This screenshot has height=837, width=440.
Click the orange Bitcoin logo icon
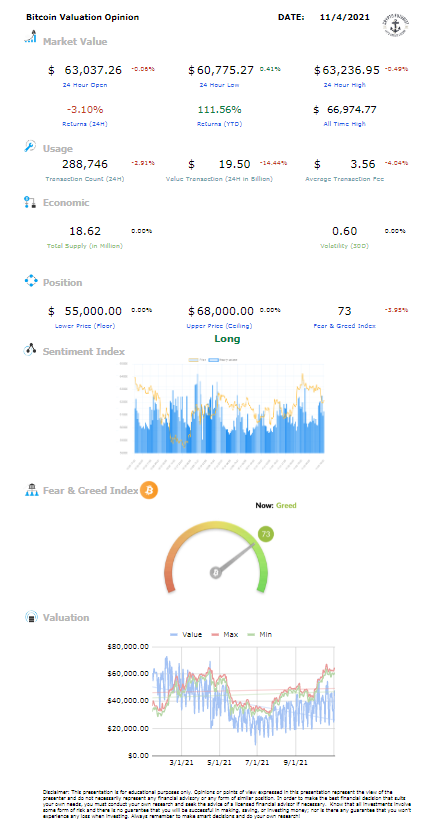149,489
